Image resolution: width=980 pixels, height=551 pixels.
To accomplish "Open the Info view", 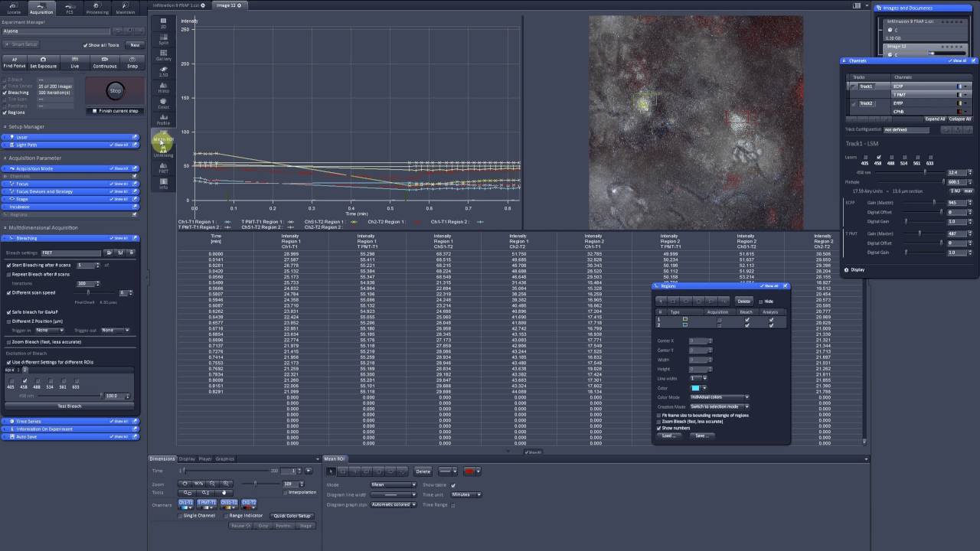I will [163, 184].
